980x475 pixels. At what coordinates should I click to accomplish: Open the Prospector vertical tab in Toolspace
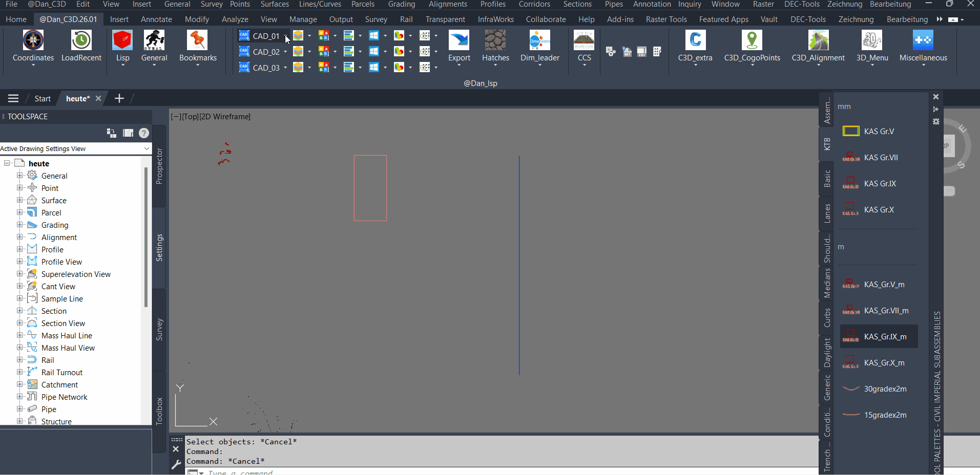point(159,166)
